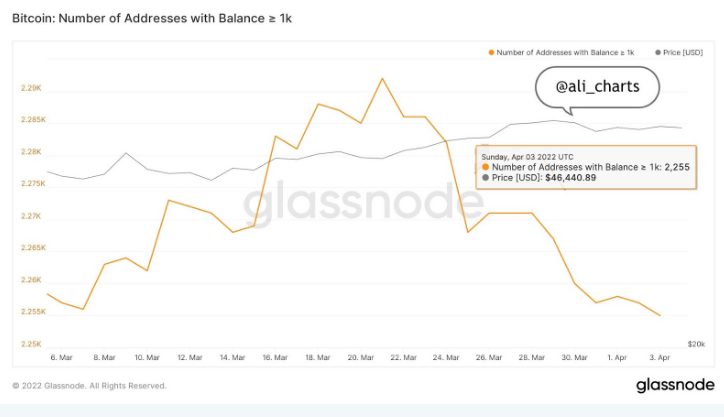This screenshot has width=724, height=417.
Task: Click the glassnode watermark in chart center
Action: coord(363,203)
